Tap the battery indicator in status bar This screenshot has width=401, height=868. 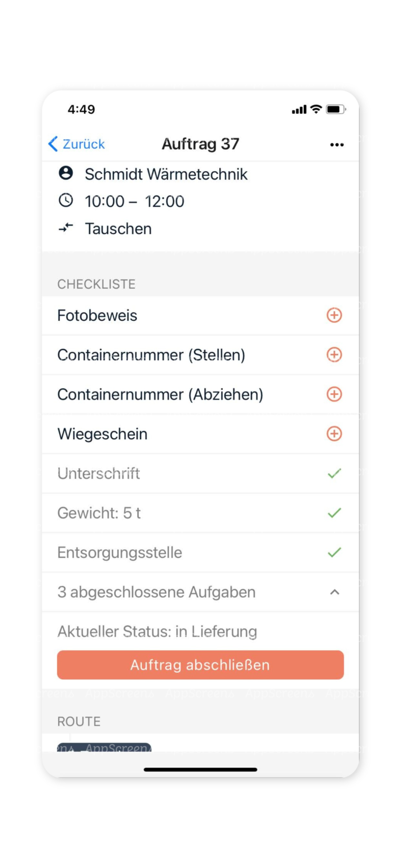point(336,109)
